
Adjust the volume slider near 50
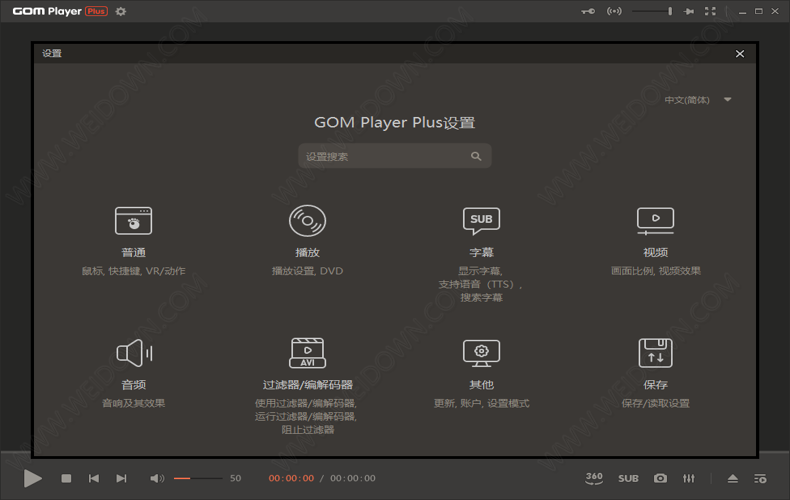[x=198, y=478]
